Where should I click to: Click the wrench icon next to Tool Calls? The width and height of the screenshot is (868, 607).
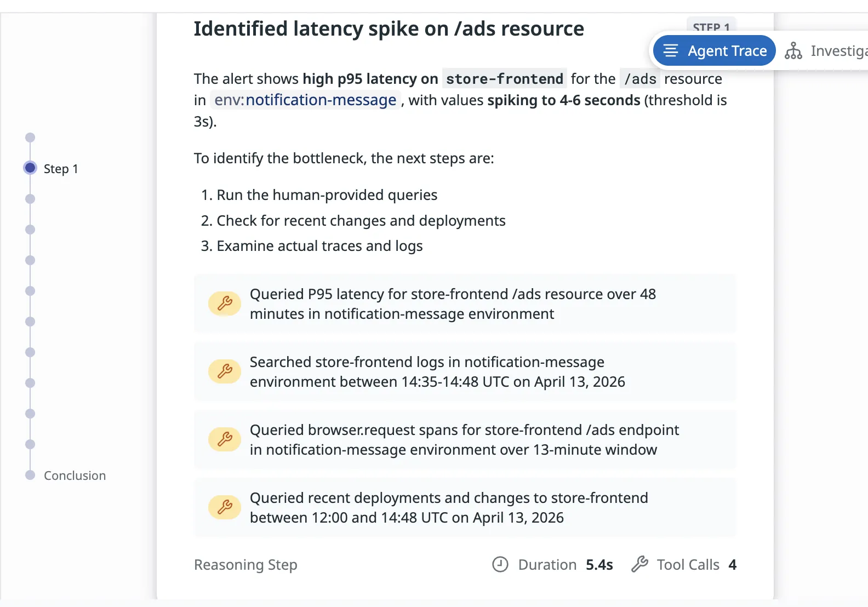coord(639,564)
